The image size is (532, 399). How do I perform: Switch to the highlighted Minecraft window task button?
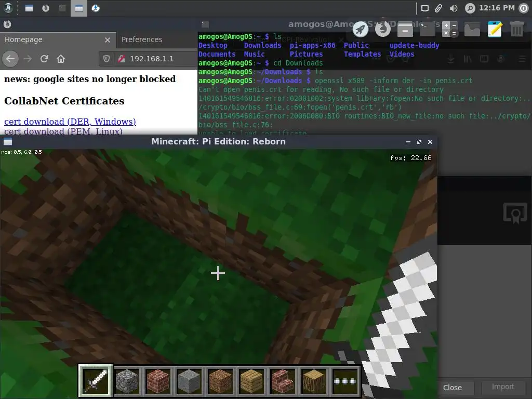coord(79,8)
